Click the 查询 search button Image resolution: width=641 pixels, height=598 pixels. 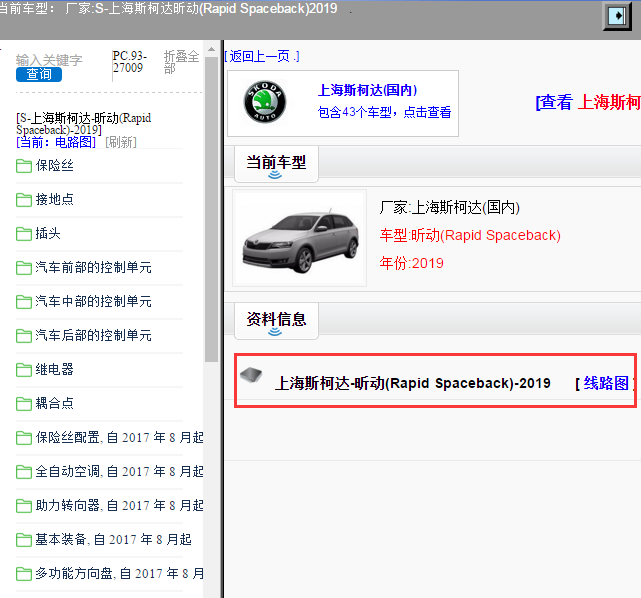tap(39, 74)
